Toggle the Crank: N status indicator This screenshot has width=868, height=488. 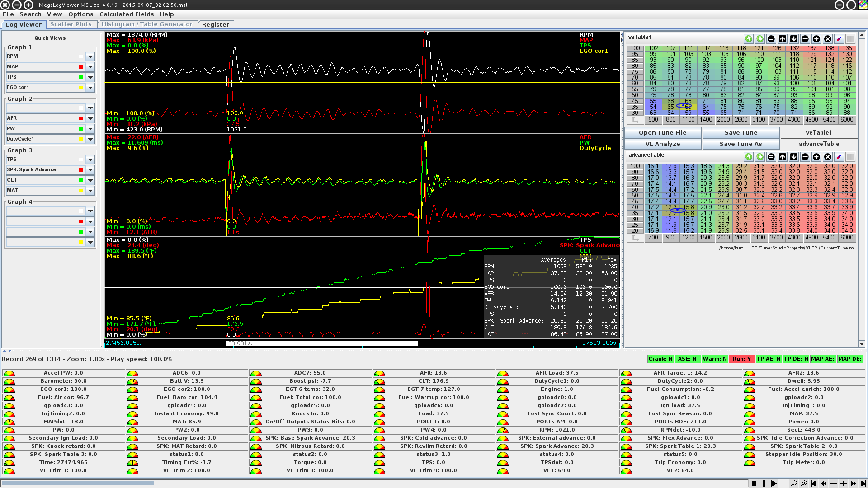click(x=660, y=359)
